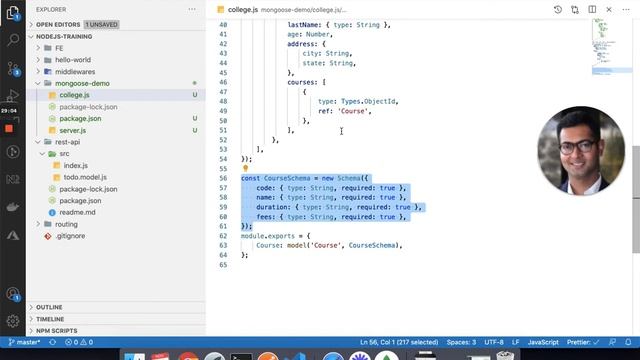The width and height of the screenshot is (640, 360).
Task: Collapse the rest-api folder
Action: pyautogui.click(x=67, y=142)
